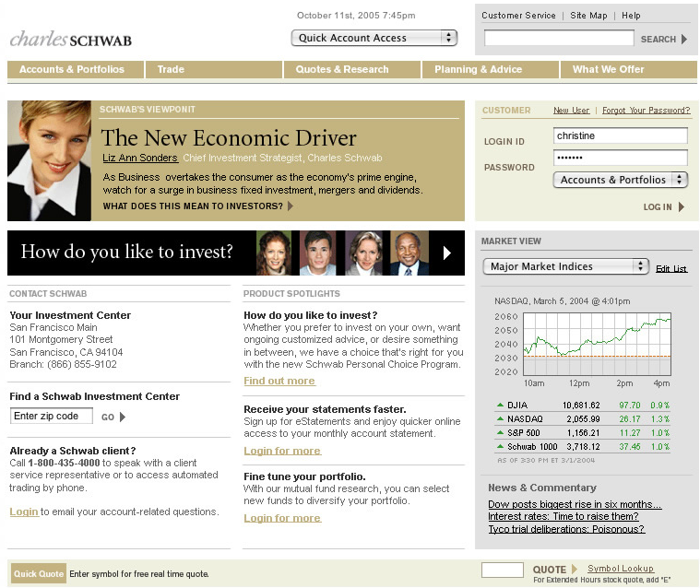The image size is (700, 588).
Task: Open the Customer Service link
Action: point(518,16)
